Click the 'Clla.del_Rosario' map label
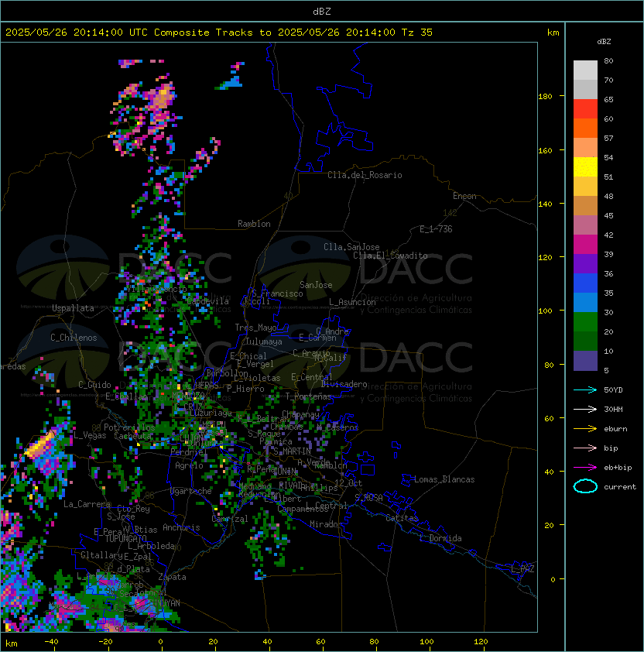This screenshot has width=644, height=652. tap(365, 175)
